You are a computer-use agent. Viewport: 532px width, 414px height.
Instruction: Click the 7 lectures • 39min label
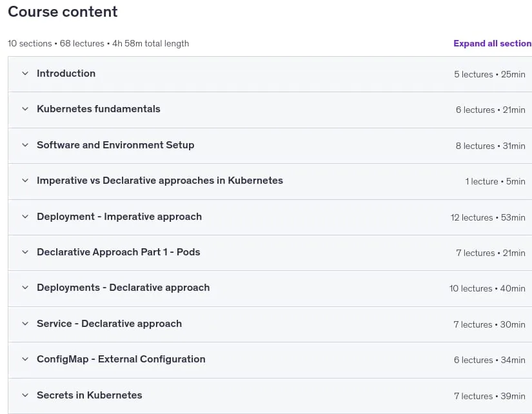[489, 396]
